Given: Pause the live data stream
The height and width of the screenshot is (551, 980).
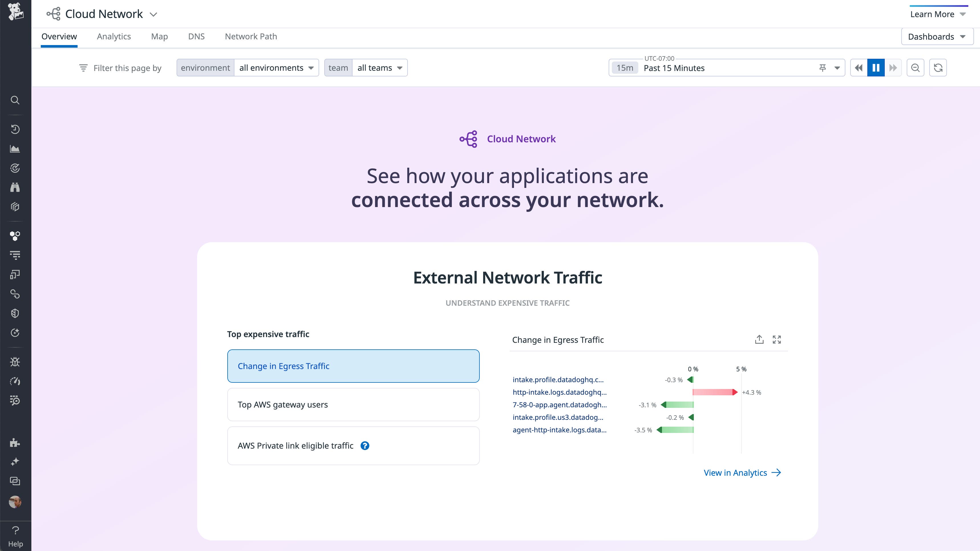Looking at the screenshot, I should pyautogui.click(x=876, y=67).
